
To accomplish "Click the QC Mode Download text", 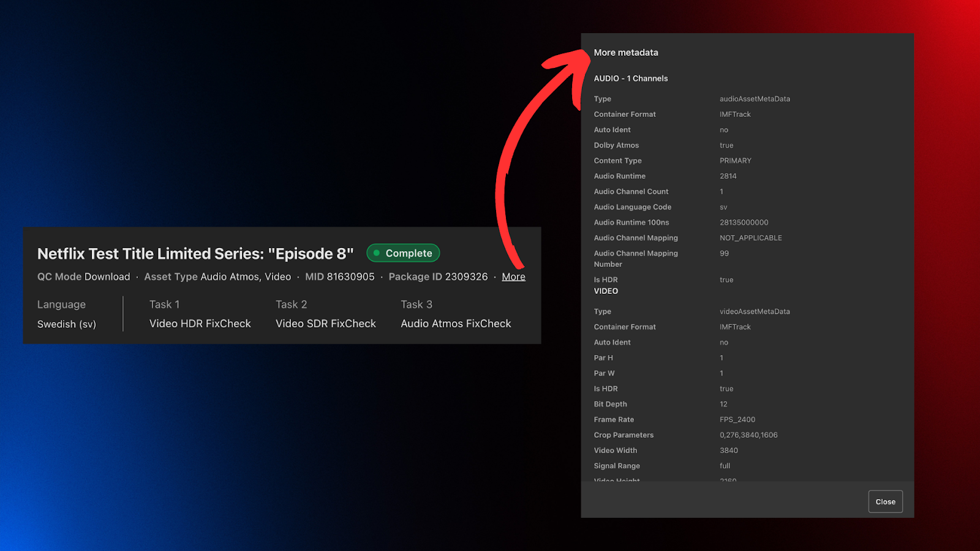I will [84, 277].
